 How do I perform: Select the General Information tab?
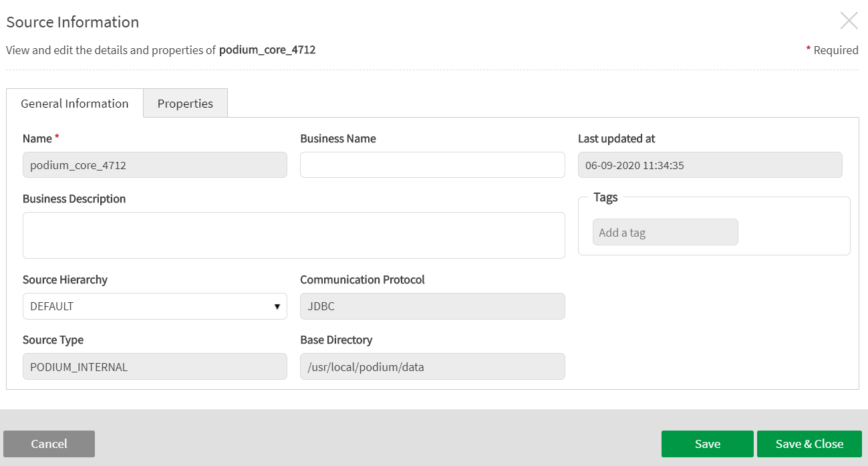(x=75, y=104)
